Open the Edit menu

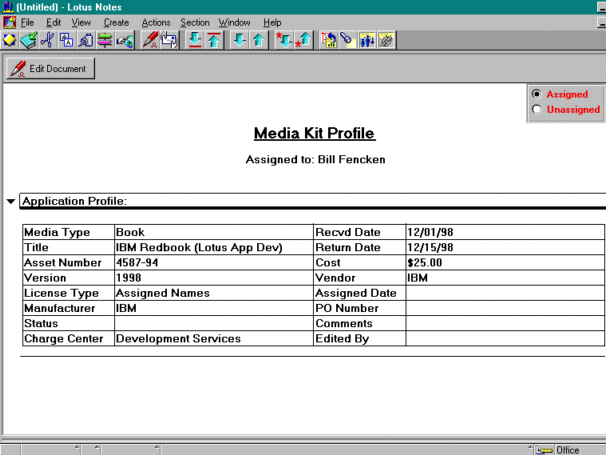tap(53, 23)
